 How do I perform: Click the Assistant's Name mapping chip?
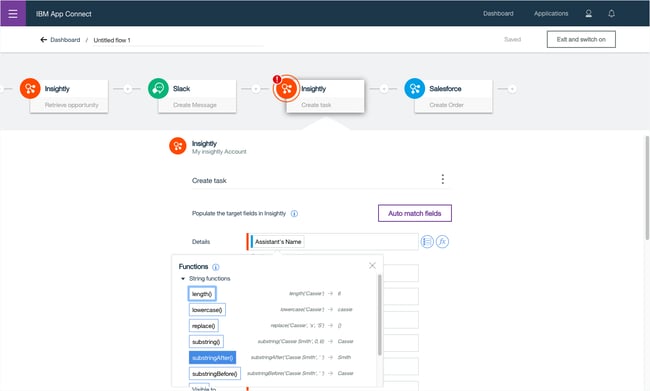click(278, 242)
